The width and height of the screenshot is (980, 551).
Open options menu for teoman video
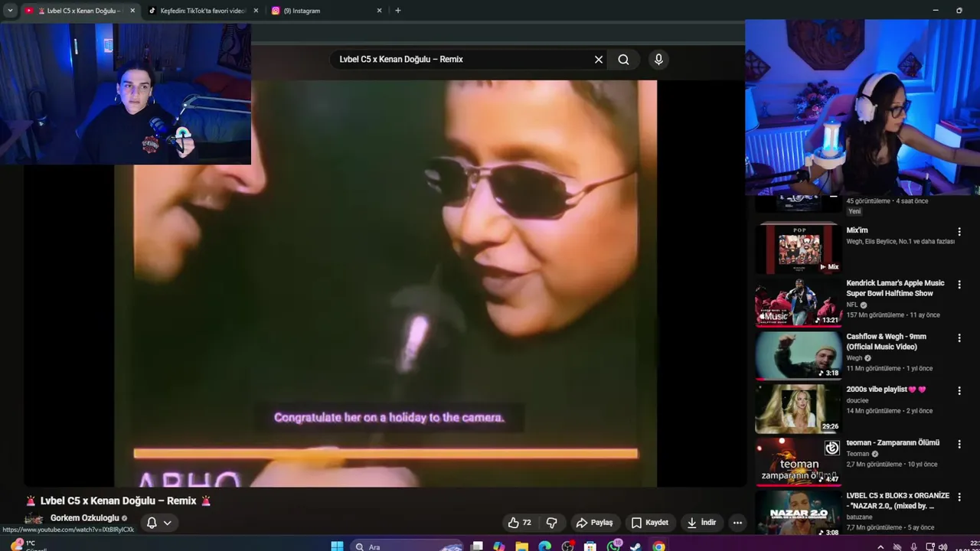coord(959,444)
